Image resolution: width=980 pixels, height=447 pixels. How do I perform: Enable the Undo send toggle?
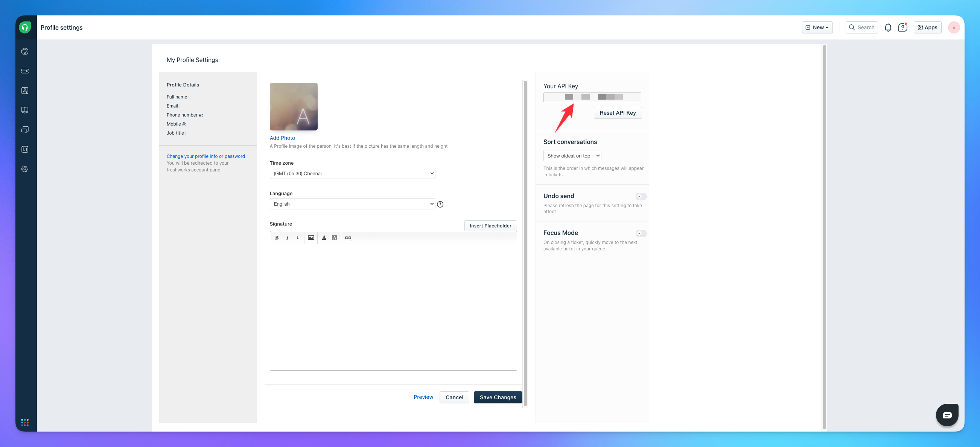point(641,197)
